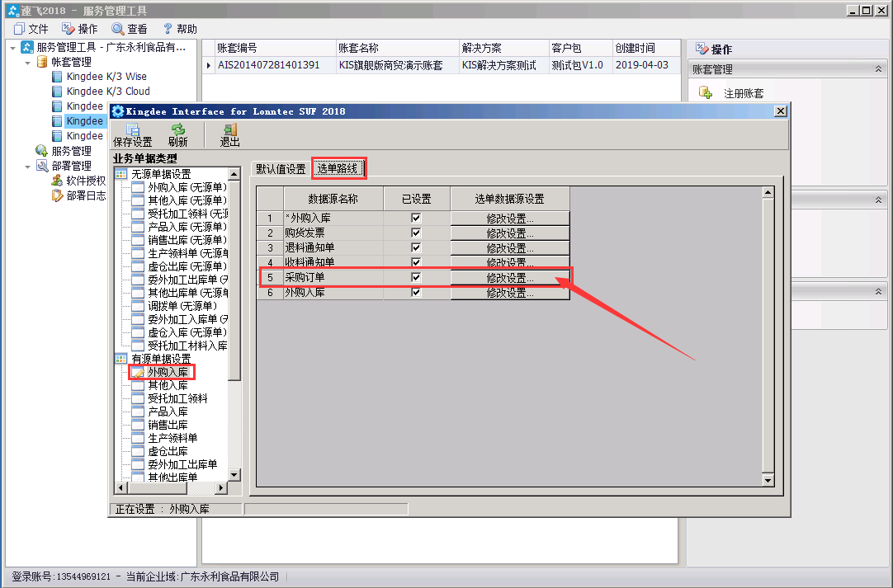Click the 产品入库 document icon under 有源单据设置
Viewport: 893px width, 588px height.
[138, 412]
